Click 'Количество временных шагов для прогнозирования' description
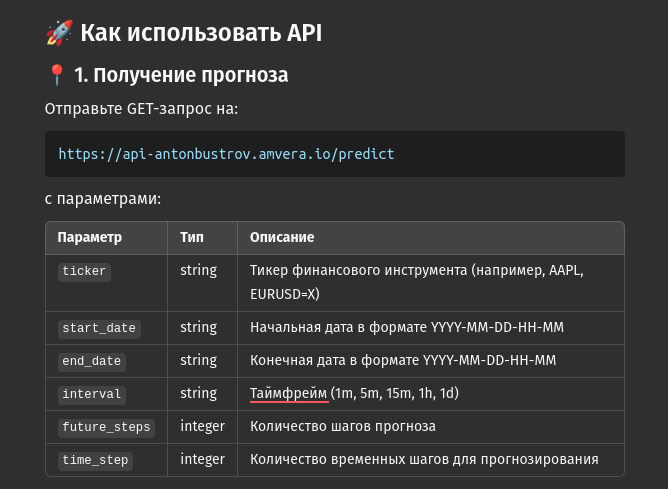The image size is (668, 489). (x=424, y=460)
